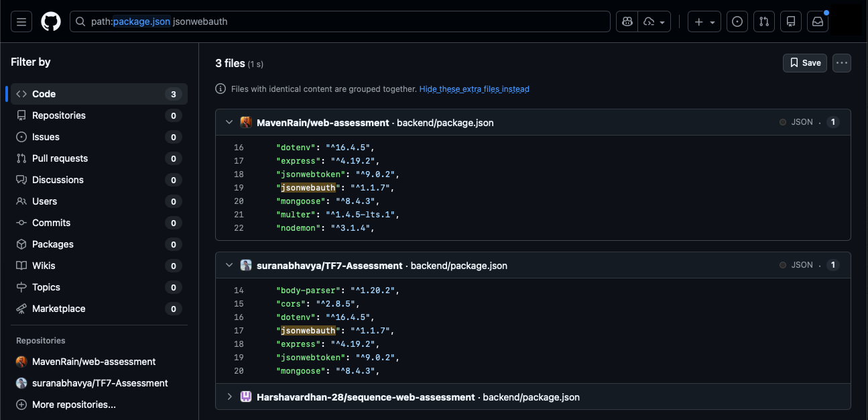The height and width of the screenshot is (420, 868).
Task: Select the Issues filter
Action: pos(99,137)
